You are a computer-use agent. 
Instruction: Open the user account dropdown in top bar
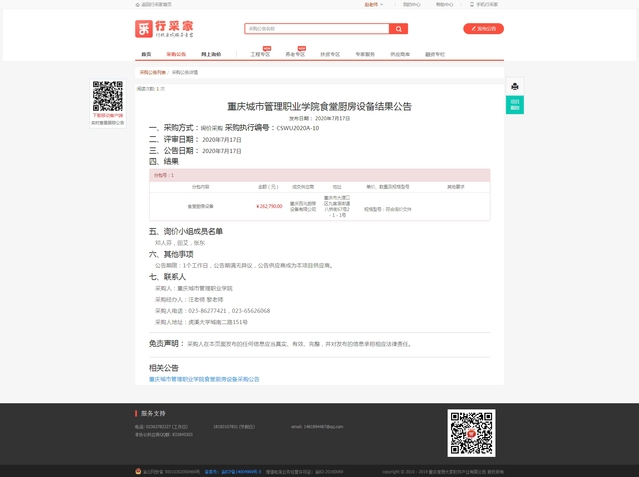[374, 4]
